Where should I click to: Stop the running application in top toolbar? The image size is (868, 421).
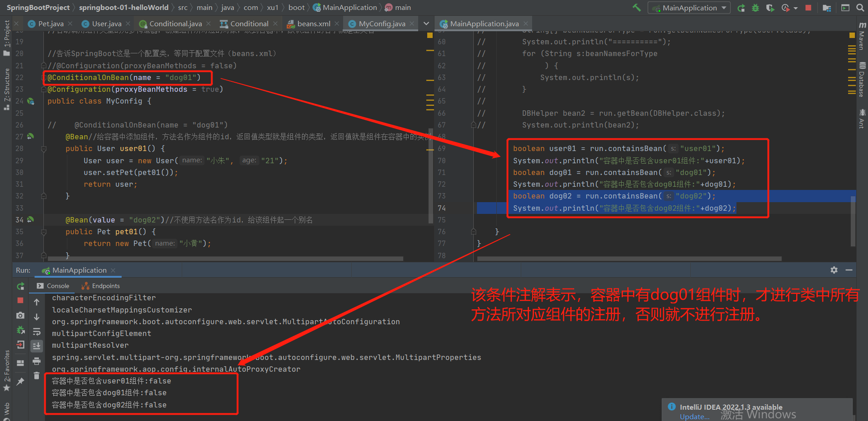point(808,8)
